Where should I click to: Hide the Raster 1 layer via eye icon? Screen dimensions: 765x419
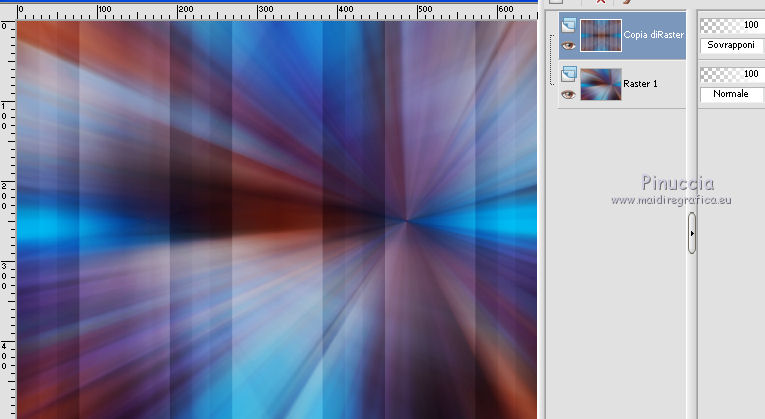coord(568,95)
